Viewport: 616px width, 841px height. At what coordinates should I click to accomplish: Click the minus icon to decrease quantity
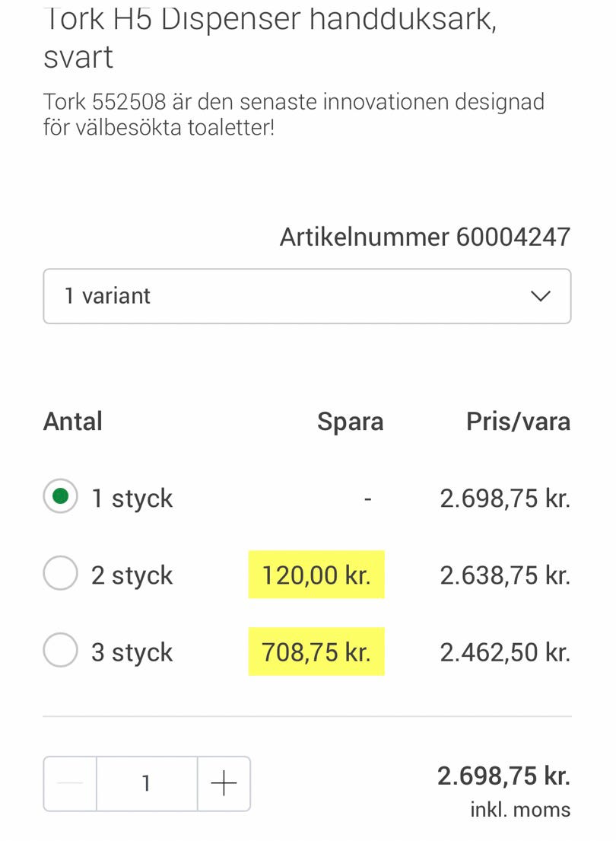click(x=70, y=783)
